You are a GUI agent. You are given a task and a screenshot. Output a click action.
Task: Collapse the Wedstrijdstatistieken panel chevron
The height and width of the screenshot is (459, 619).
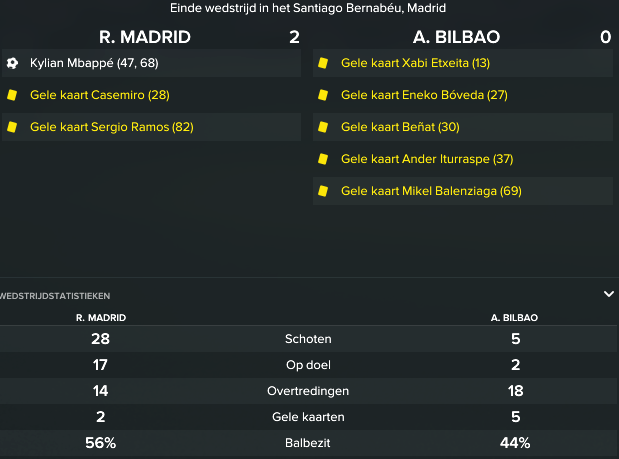coord(609,294)
